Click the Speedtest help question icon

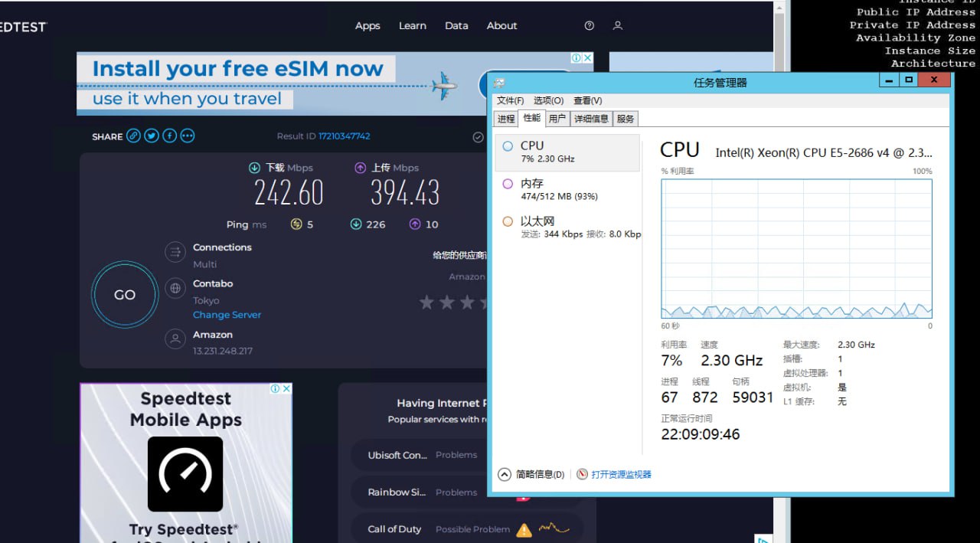pos(589,25)
